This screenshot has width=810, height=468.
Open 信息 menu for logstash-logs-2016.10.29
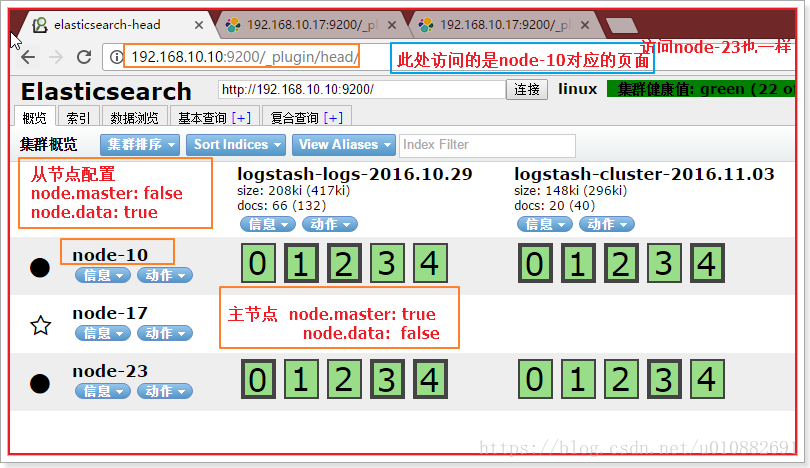tap(268, 224)
